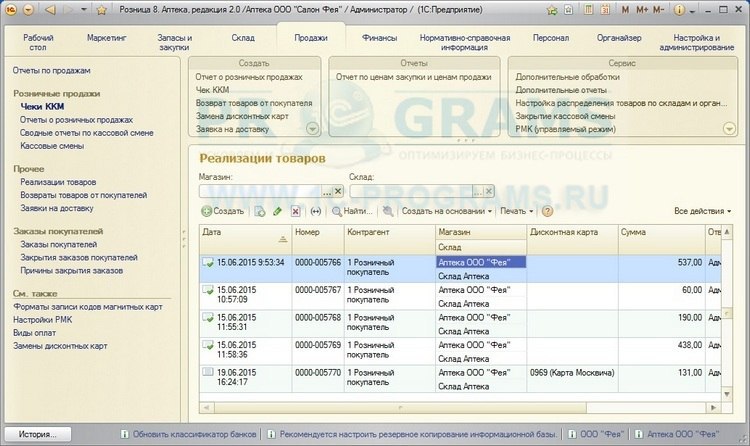Screen dimensions: 750x446
Task: Click Обновить классификатор банков notification
Action: coord(195,434)
